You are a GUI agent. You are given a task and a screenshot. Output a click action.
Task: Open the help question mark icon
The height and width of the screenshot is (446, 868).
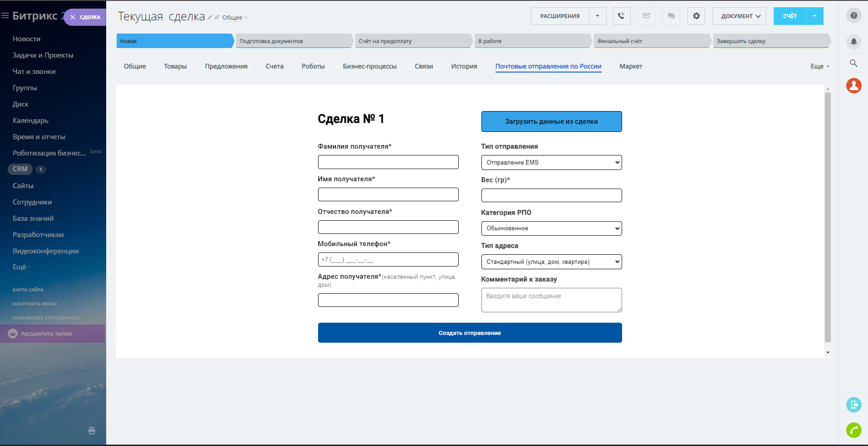point(853,15)
